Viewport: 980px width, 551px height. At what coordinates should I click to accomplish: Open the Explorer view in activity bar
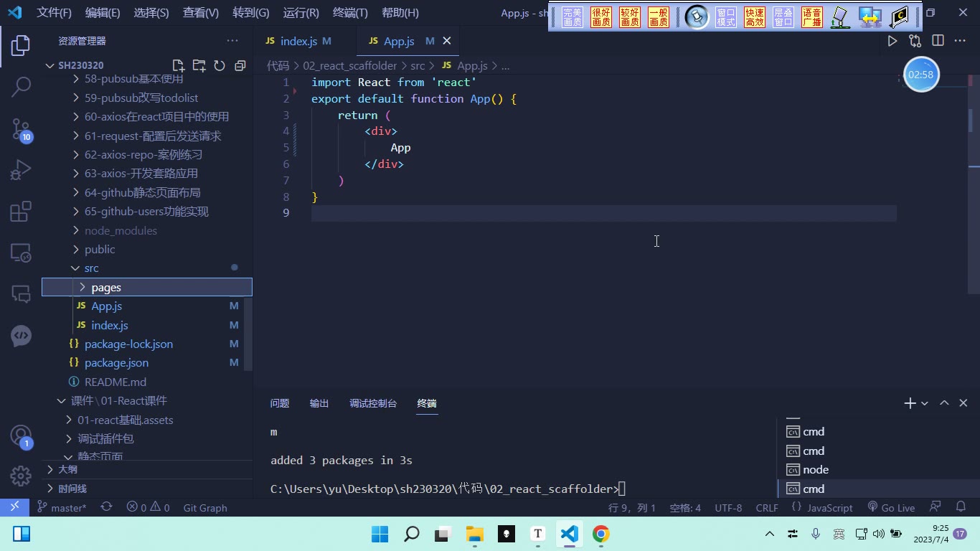click(x=21, y=45)
